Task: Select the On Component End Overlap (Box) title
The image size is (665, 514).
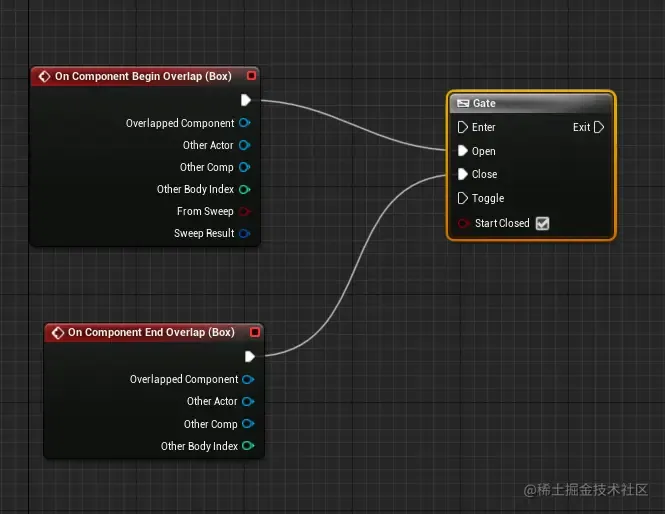Action: 151,332
